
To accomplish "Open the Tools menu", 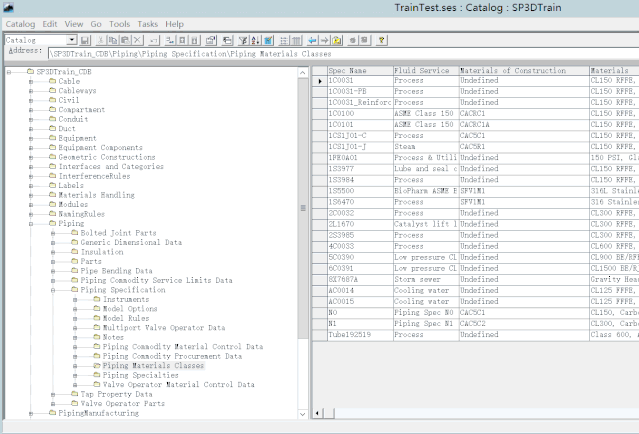I will 119,24.
